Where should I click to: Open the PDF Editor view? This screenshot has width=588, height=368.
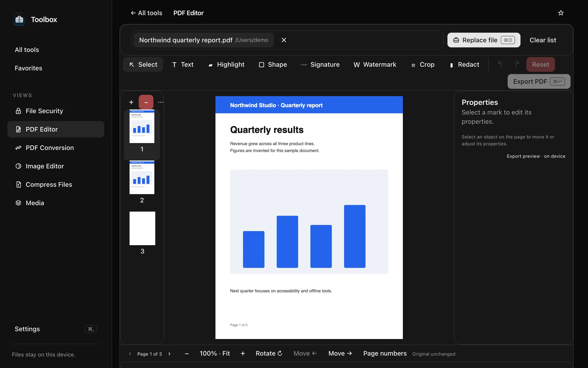56,129
